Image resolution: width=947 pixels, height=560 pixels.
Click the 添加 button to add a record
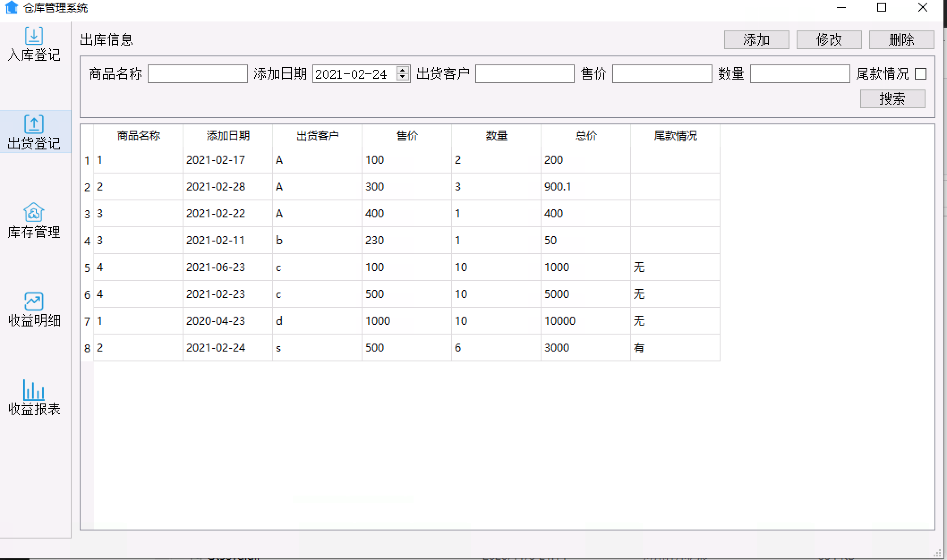tap(756, 39)
